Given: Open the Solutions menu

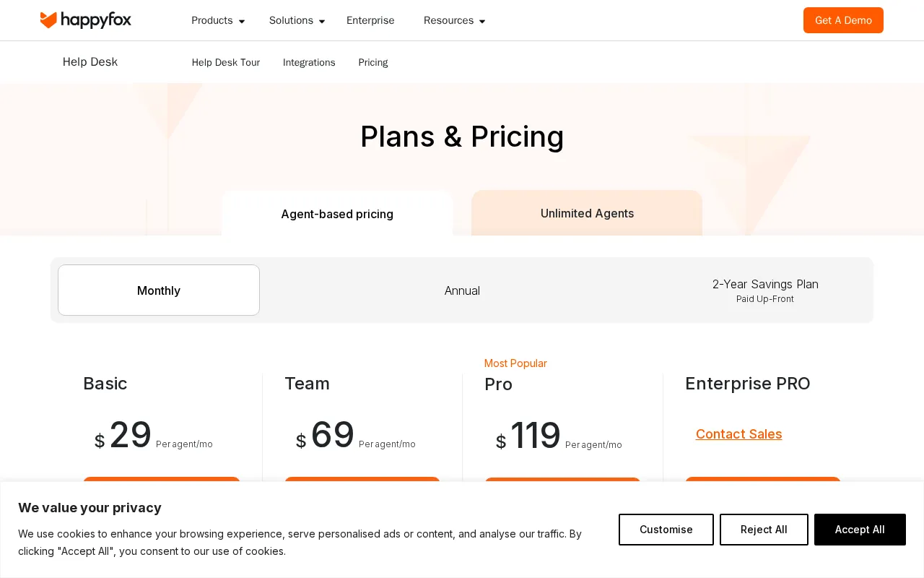Looking at the screenshot, I should click(291, 20).
